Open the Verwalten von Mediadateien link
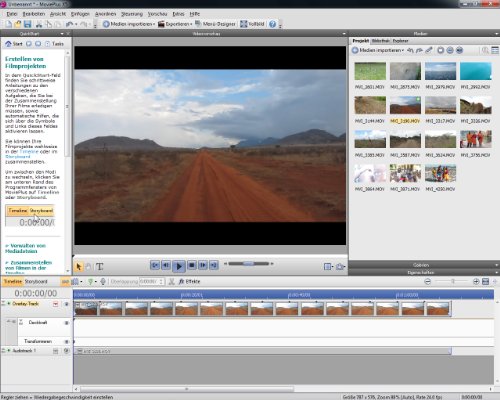The image size is (500, 400). 25,248
